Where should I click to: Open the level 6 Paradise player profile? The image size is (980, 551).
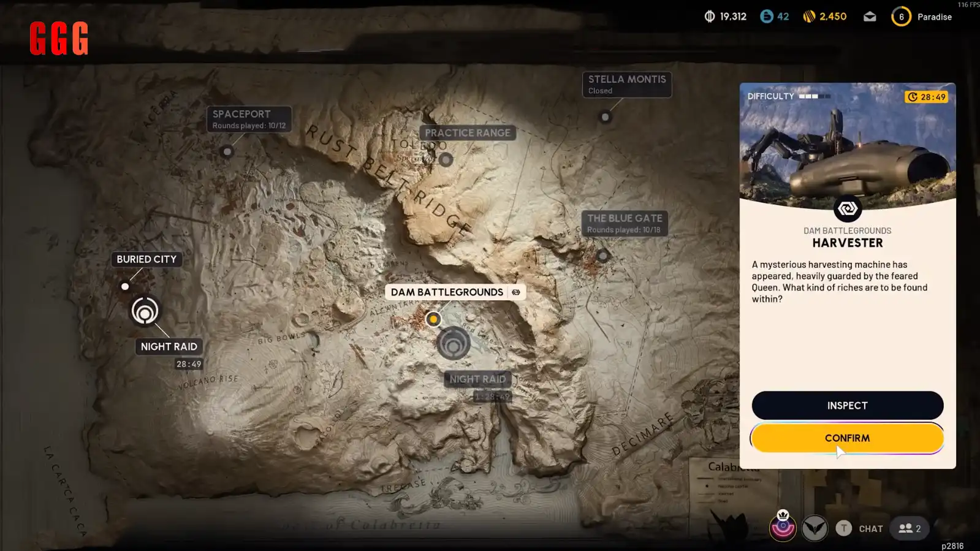[921, 17]
